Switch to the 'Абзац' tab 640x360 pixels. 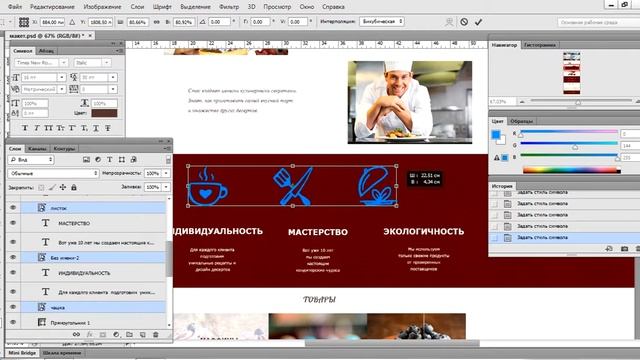tap(46, 51)
